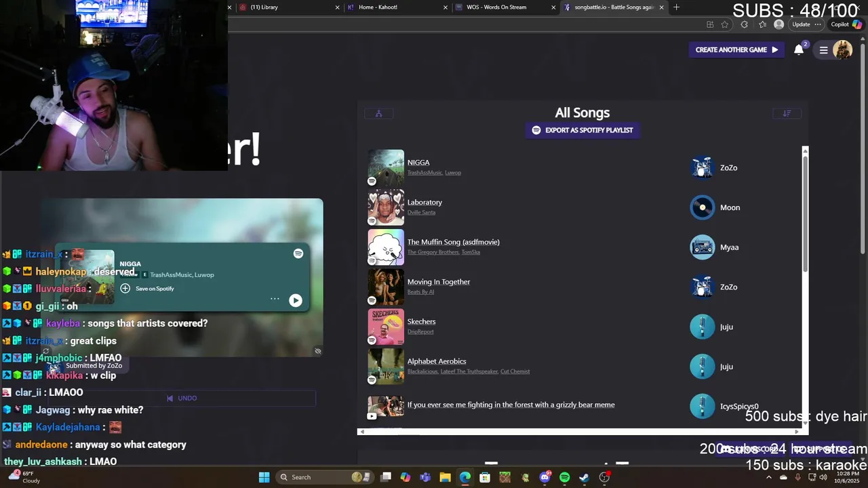Click the Cut Chemist artist link
The height and width of the screenshot is (488, 868).
515,371
